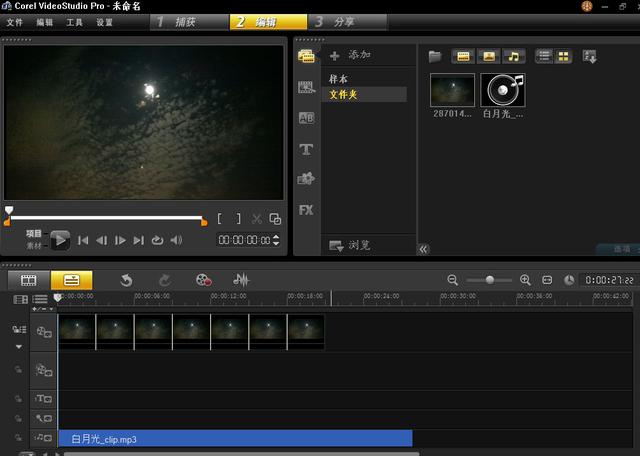Toggle display of video files in library
The image size is (640, 456).
[463, 56]
